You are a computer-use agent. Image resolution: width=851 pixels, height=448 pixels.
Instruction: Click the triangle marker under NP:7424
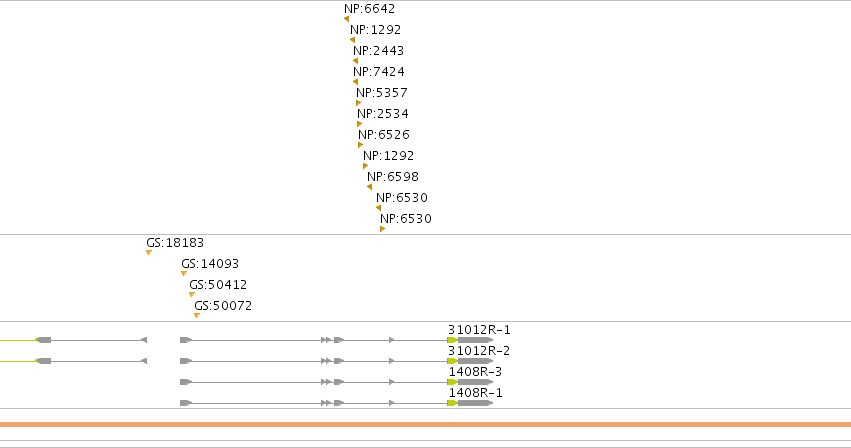pos(355,82)
